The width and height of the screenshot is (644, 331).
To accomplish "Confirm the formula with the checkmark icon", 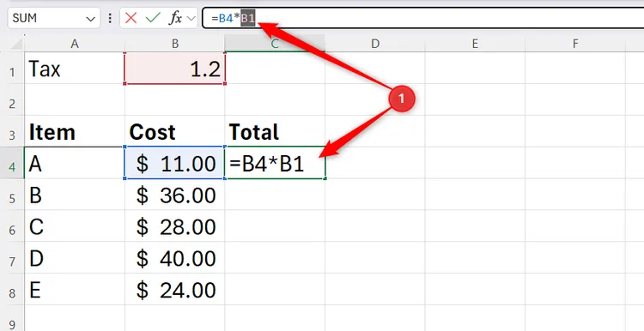I will click(153, 18).
